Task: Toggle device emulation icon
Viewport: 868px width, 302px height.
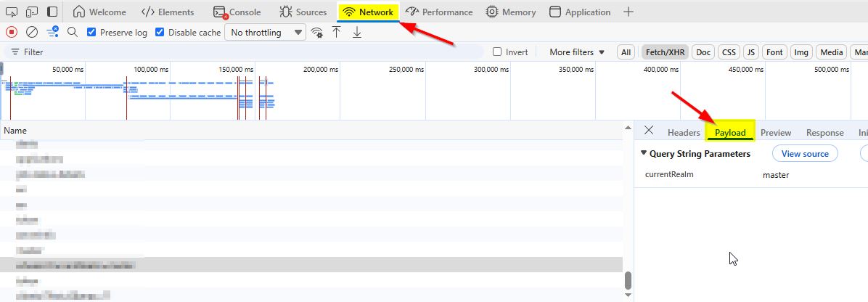Action: pyautogui.click(x=32, y=12)
